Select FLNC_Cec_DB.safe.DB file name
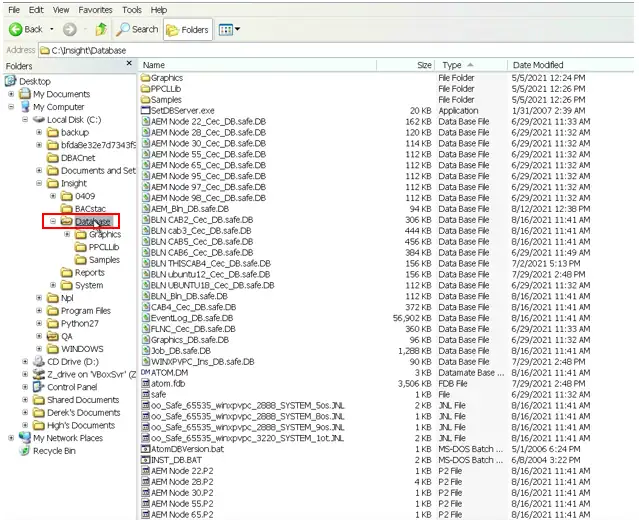Viewport: 639px width, 520px height. [x=193, y=329]
